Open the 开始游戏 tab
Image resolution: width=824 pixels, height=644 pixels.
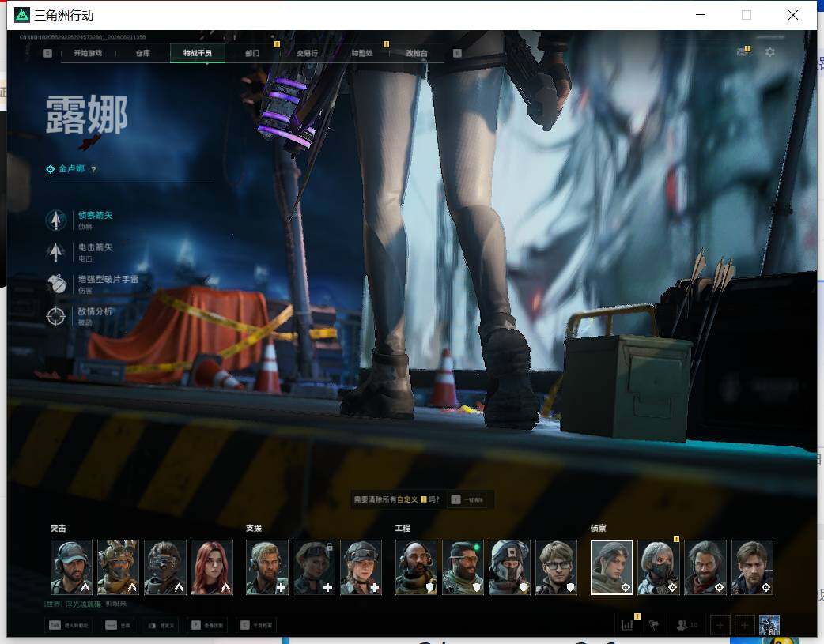tap(88, 53)
